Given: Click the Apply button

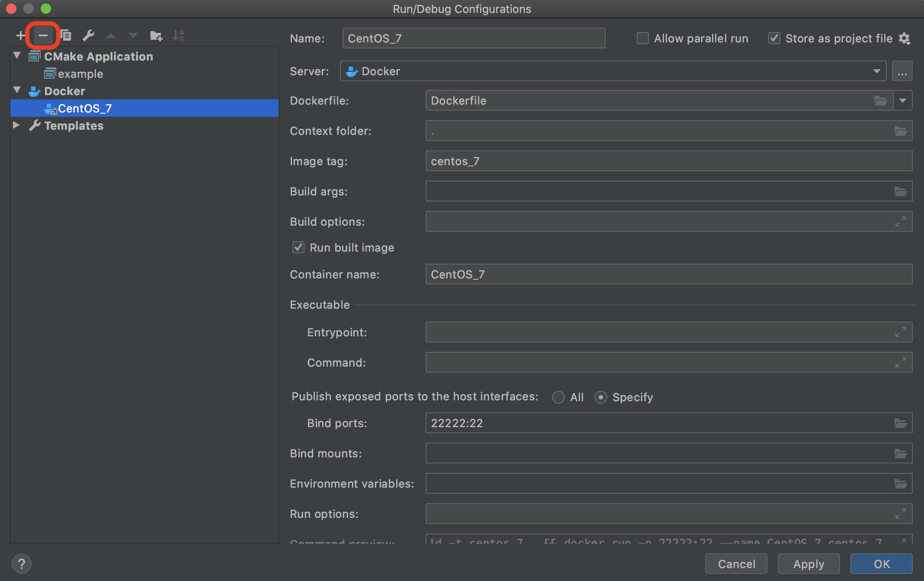Looking at the screenshot, I should [x=808, y=564].
